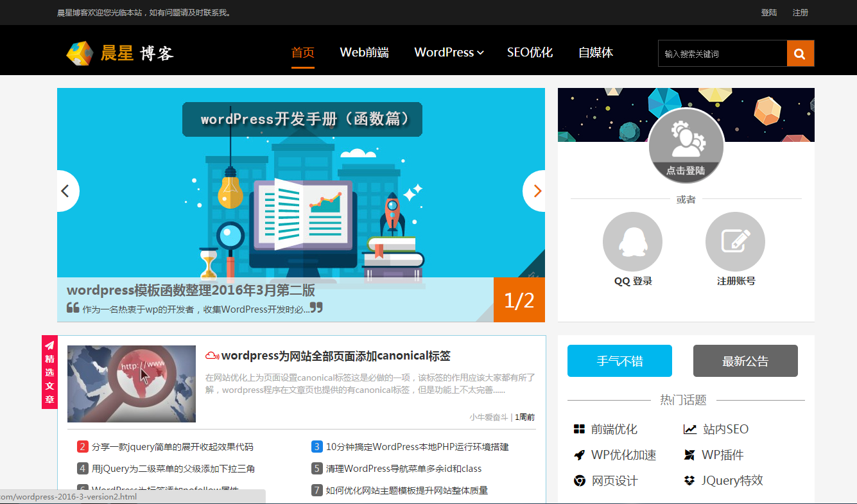This screenshot has width=857, height=504.
Task: Expand the WordPress menu chevron
Action: (x=480, y=53)
